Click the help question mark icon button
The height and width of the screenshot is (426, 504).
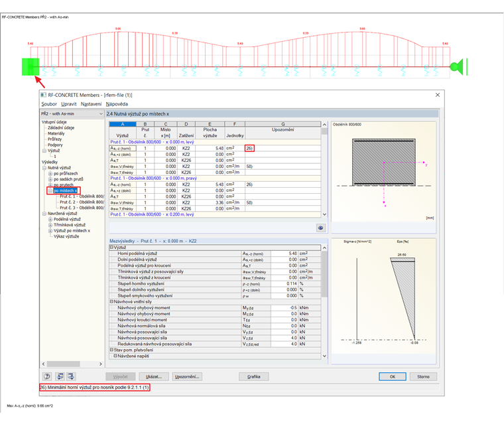point(47,376)
